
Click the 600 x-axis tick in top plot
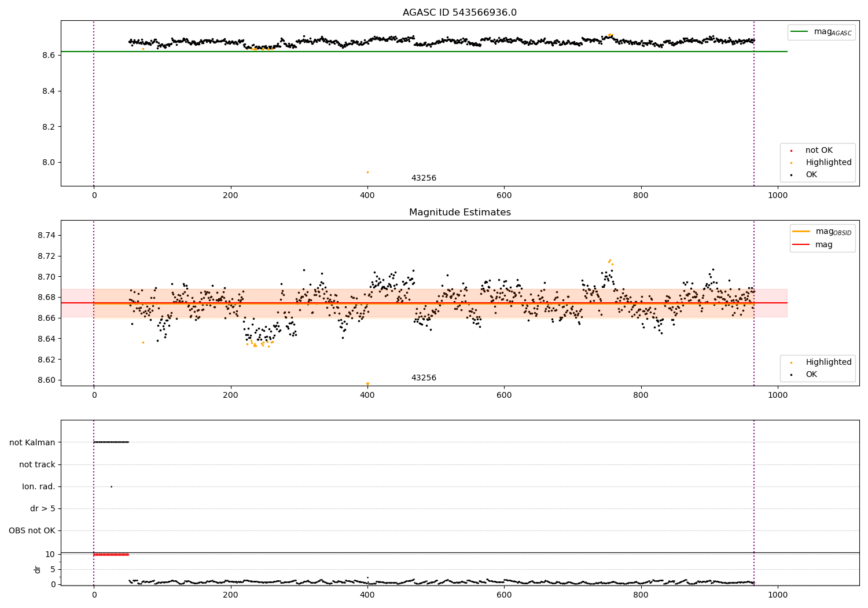tap(504, 195)
